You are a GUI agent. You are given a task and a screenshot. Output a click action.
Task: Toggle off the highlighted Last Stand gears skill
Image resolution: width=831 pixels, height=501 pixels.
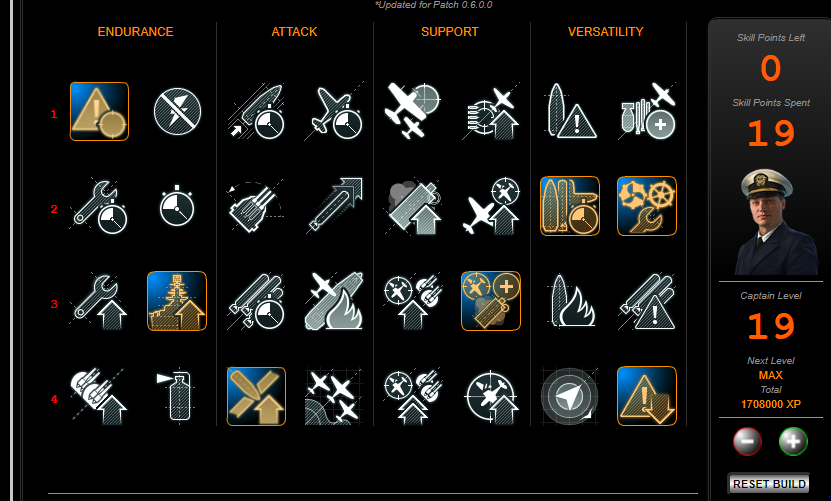(x=647, y=206)
